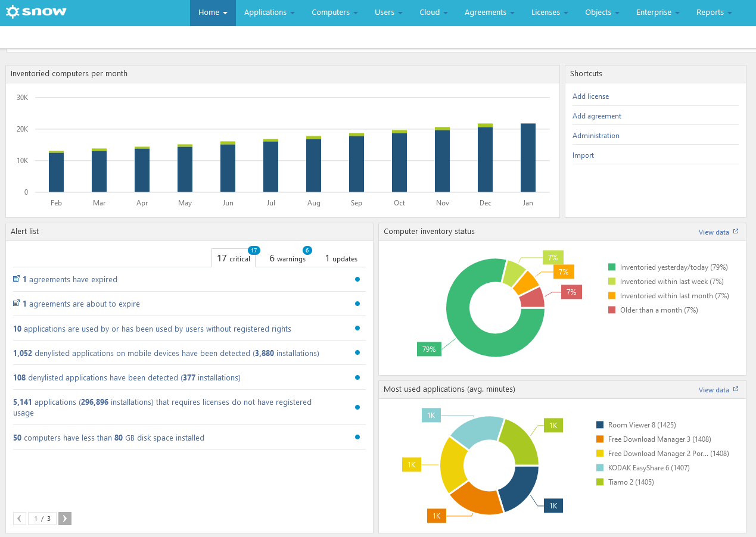Click external link icon beside Most used applications View data
756x537 pixels.
coord(736,389)
